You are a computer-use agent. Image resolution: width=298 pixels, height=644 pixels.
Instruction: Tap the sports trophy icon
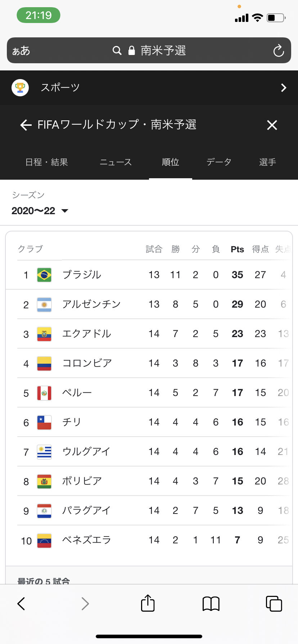[20, 88]
